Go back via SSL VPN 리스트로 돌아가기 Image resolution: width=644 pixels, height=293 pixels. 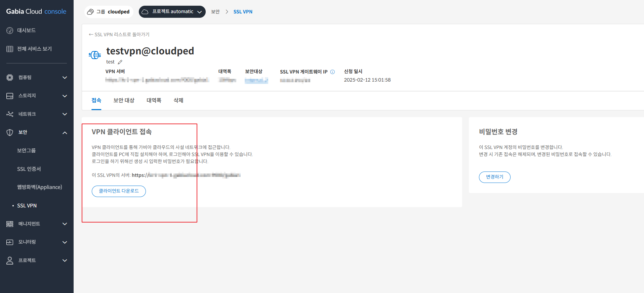click(x=119, y=35)
